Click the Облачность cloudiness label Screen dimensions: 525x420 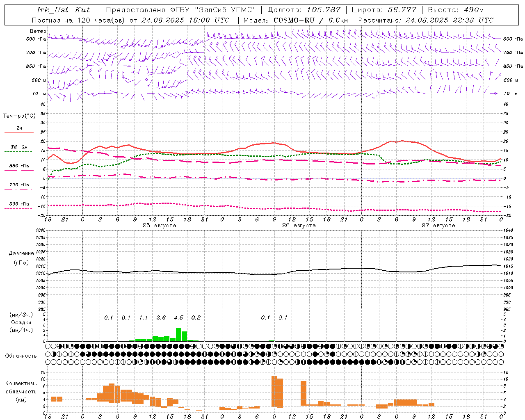pyautogui.click(x=21, y=356)
